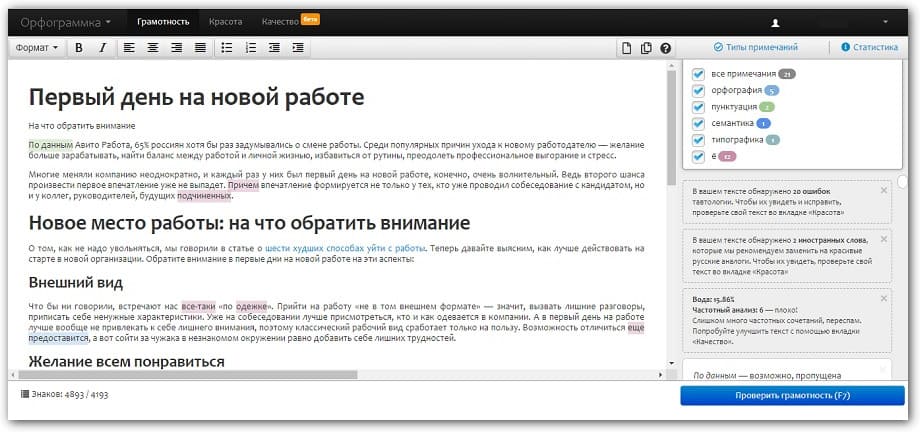
Task: Open the «Формат» dropdown
Action: 38,48
